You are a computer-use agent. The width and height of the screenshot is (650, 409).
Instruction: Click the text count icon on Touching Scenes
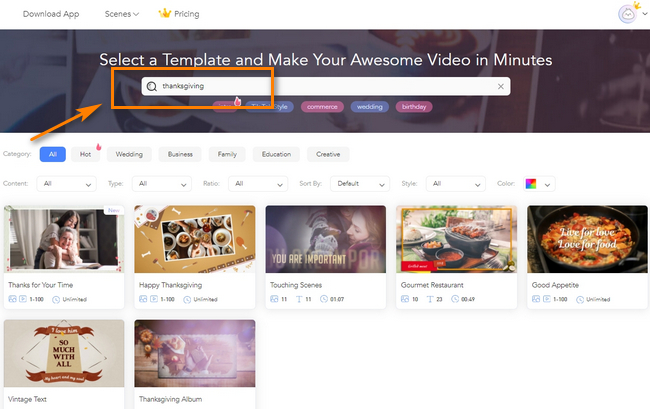(x=299, y=299)
